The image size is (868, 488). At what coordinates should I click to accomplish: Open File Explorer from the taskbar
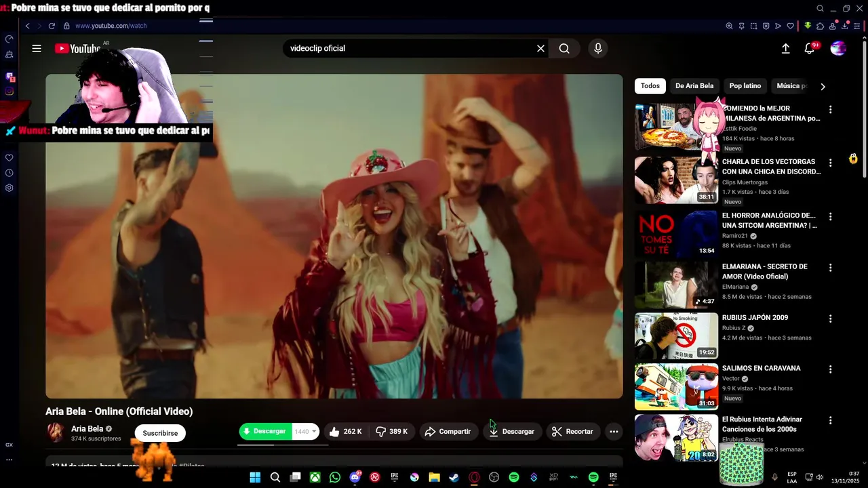pos(434,477)
